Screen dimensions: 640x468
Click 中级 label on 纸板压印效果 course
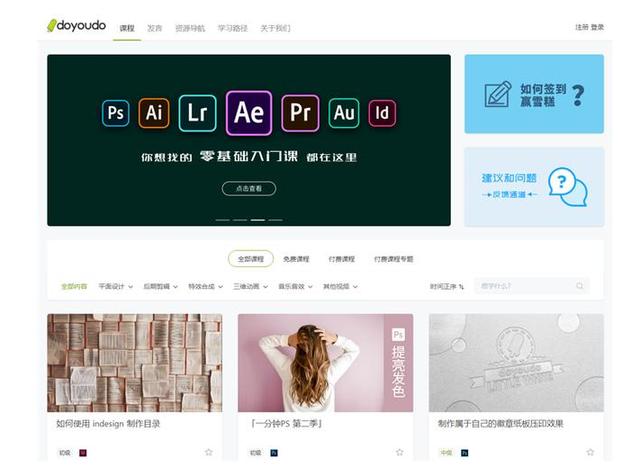tap(446, 453)
